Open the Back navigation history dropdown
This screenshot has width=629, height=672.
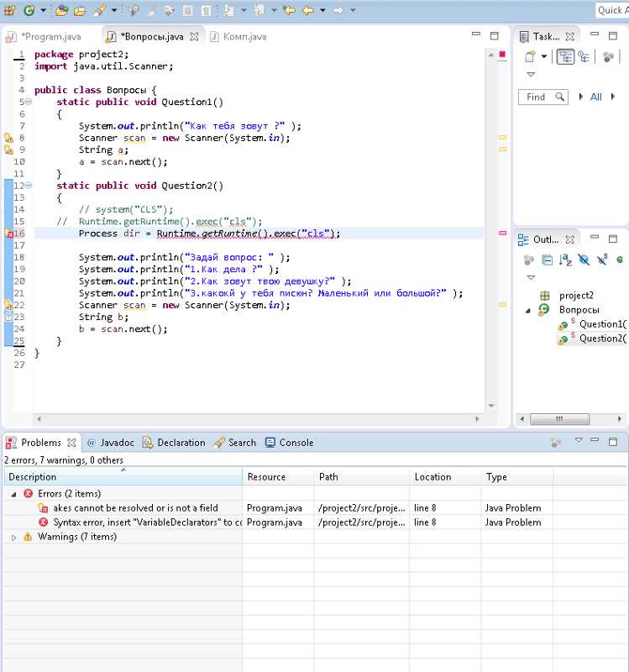point(322,10)
